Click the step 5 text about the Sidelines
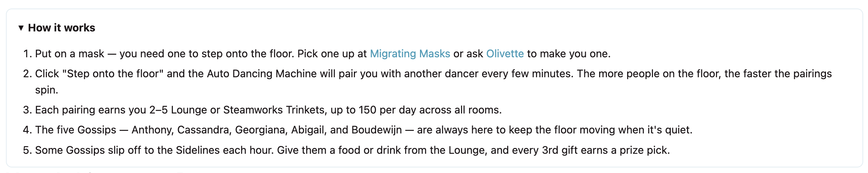The height and width of the screenshot is (173, 868). [x=352, y=150]
